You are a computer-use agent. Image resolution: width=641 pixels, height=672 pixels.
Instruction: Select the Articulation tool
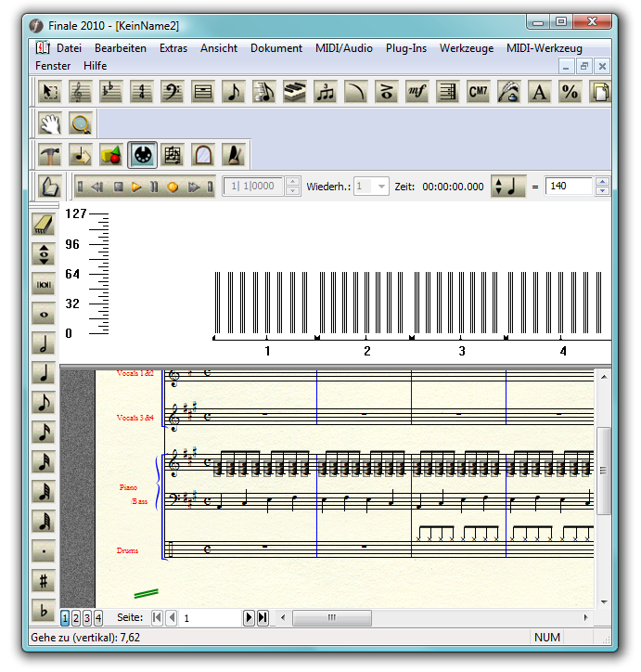pyautogui.click(x=386, y=92)
